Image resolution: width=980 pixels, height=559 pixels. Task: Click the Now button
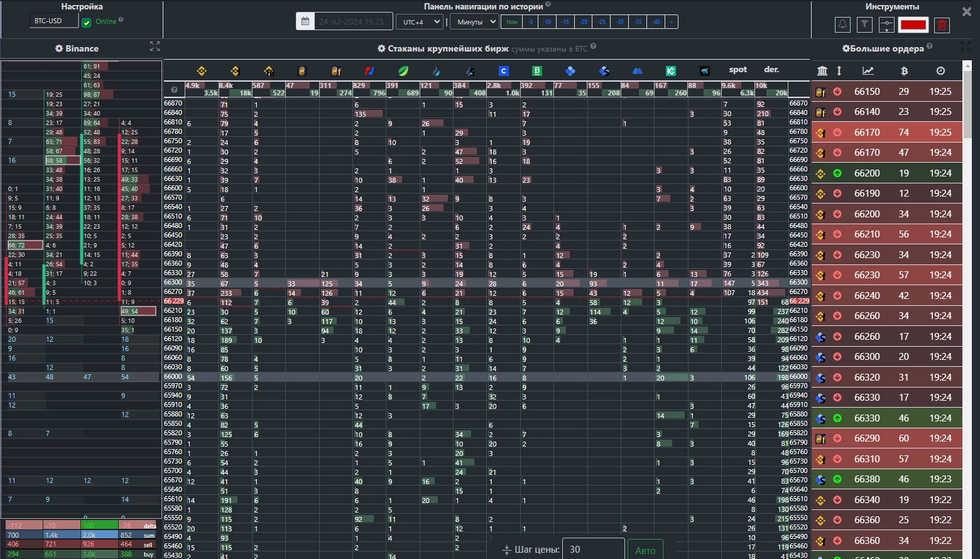pos(512,21)
